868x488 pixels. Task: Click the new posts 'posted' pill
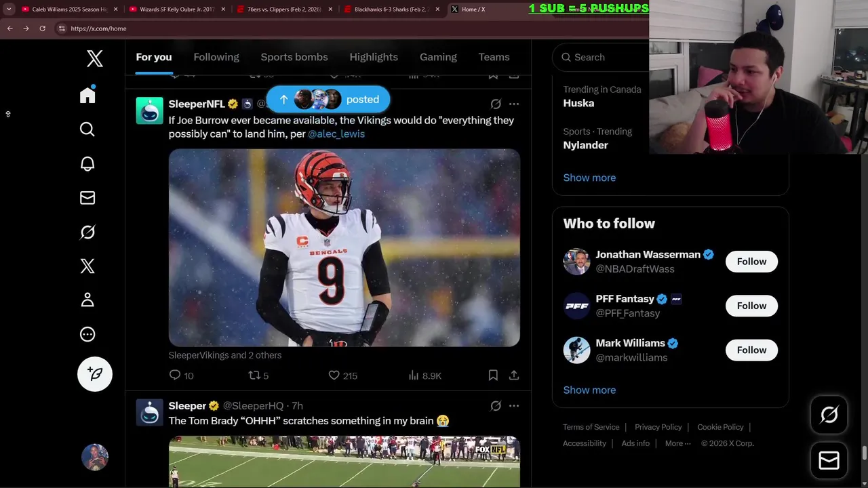[328, 100]
